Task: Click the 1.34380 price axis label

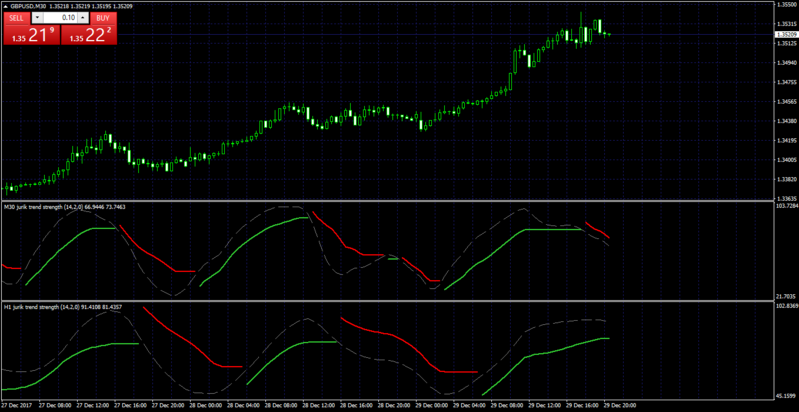Action: pos(785,121)
